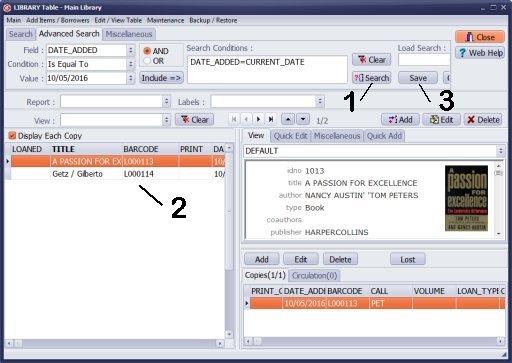The height and width of the screenshot is (363, 512).
Task: Expand the Field DATE_ADDED dropdown
Action: 131,50
